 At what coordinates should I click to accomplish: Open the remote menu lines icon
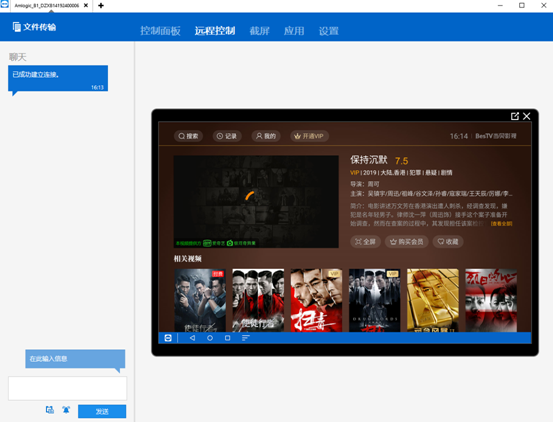tap(245, 338)
